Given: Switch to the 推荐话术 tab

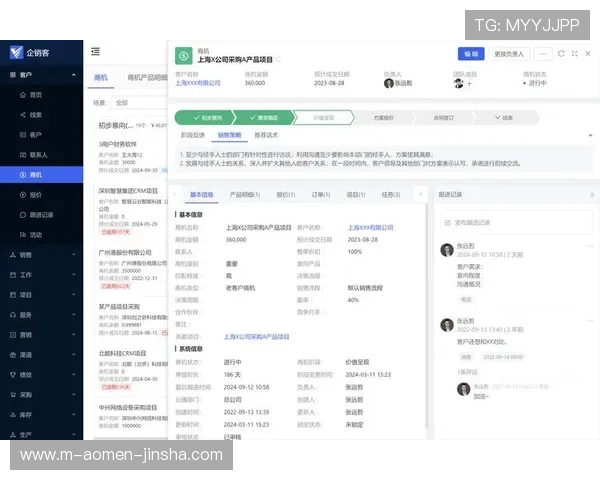Looking at the screenshot, I should [x=266, y=135].
